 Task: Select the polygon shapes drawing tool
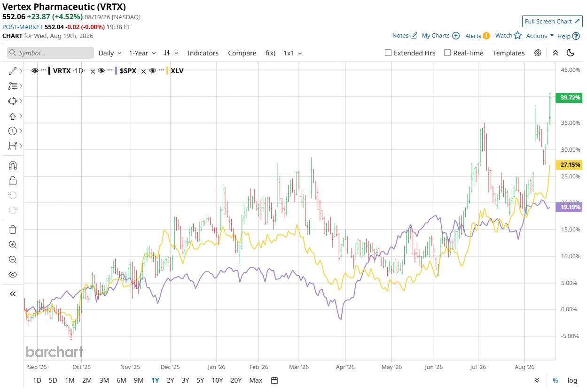13,101
